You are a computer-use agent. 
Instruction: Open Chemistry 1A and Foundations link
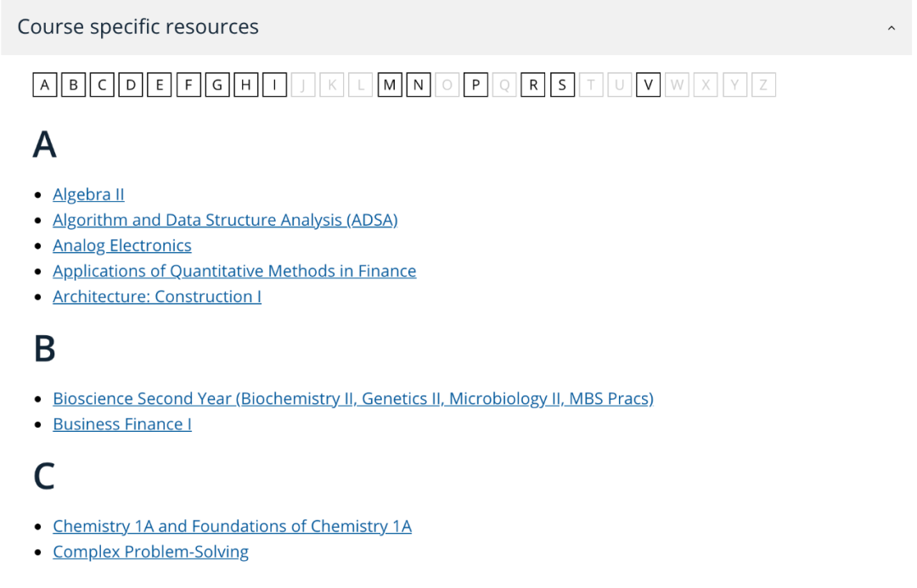coord(232,526)
